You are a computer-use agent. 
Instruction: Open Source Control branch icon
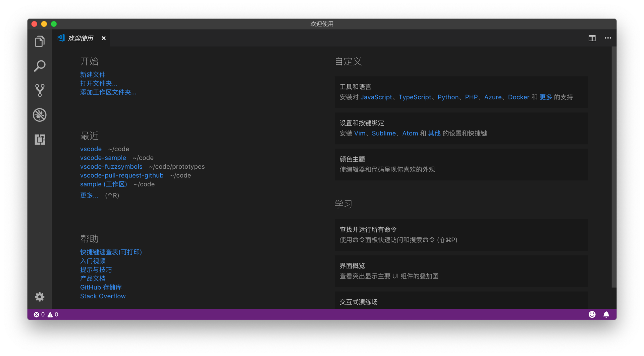click(x=40, y=91)
